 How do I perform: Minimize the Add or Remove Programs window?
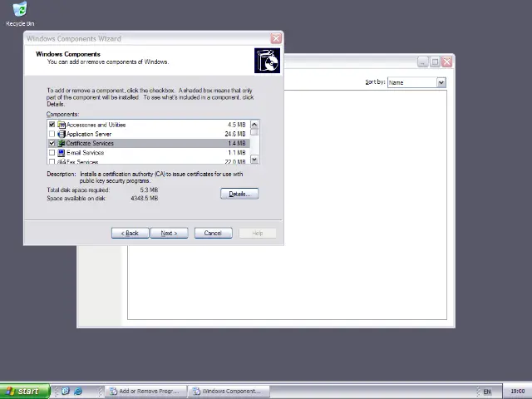423,62
